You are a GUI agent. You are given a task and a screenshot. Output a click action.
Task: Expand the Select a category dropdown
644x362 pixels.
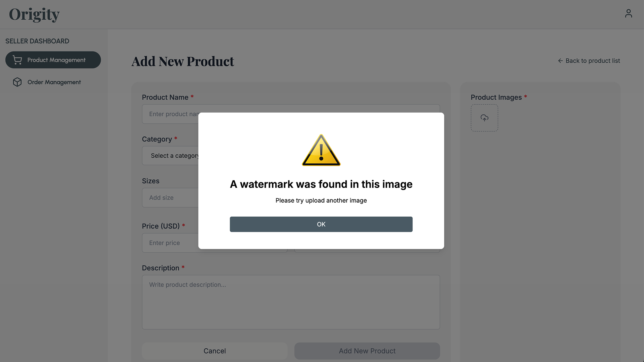point(171,156)
